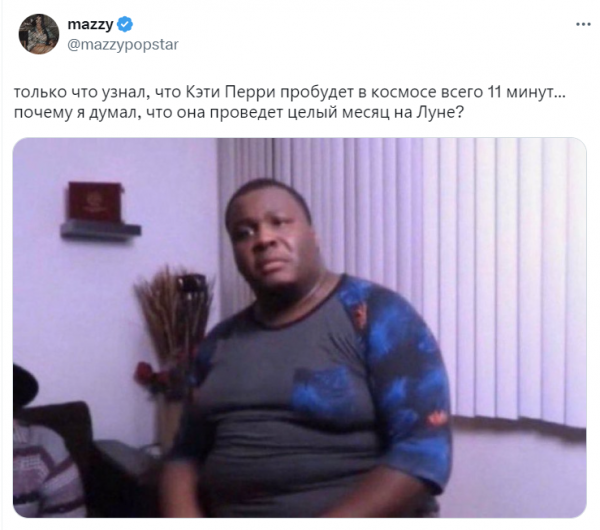The height and width of the screenshot is (530, 600).
Task: Click the gray wall shelf under plaque
Action: click(x=101, y=230)
